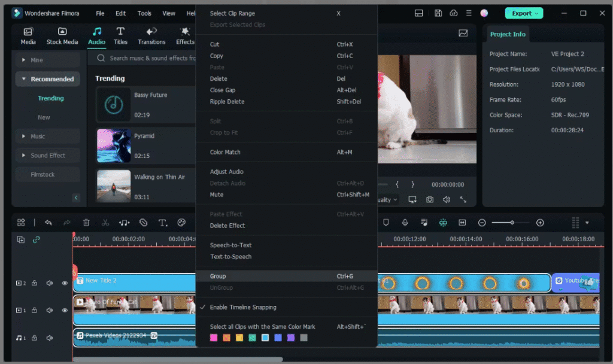
Task: Click the hamburger list icon in title bar
Action: 469,13
